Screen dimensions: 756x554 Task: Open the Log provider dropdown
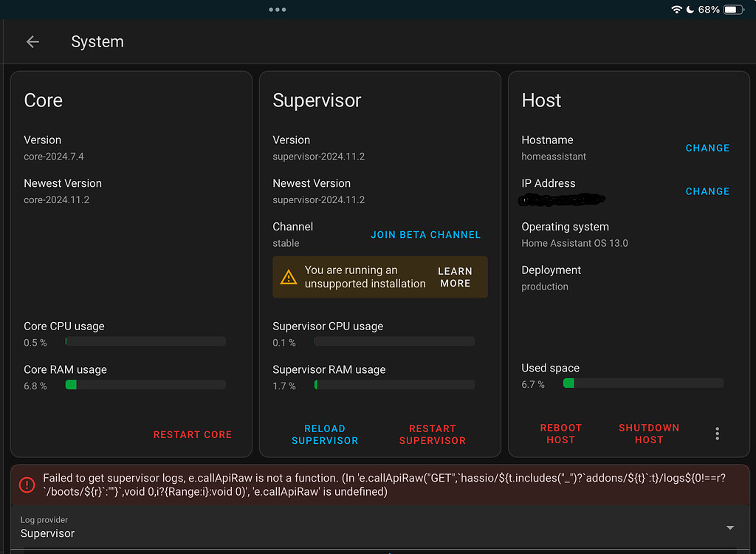point(380,527)
